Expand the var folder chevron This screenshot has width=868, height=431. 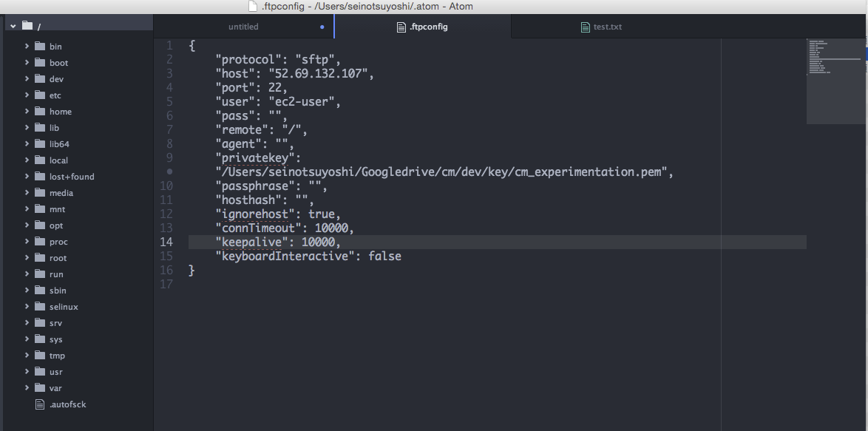[x=27, y=388]
